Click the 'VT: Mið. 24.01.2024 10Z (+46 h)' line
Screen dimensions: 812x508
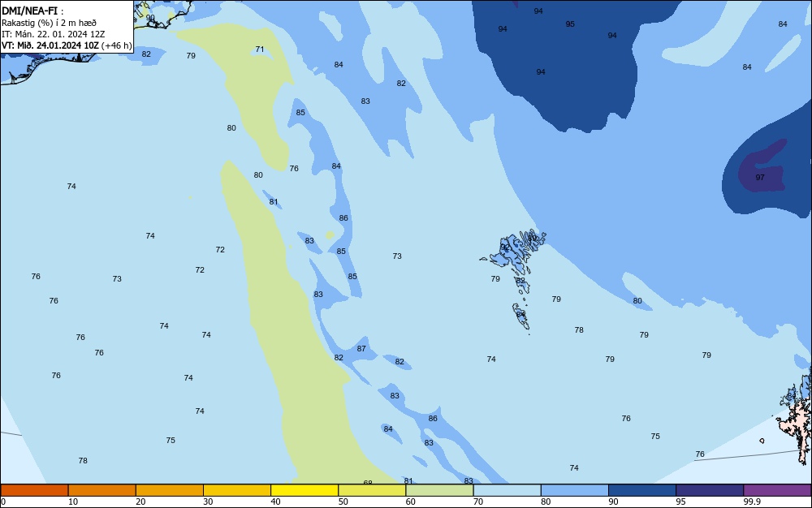click(x=67, y=45)
